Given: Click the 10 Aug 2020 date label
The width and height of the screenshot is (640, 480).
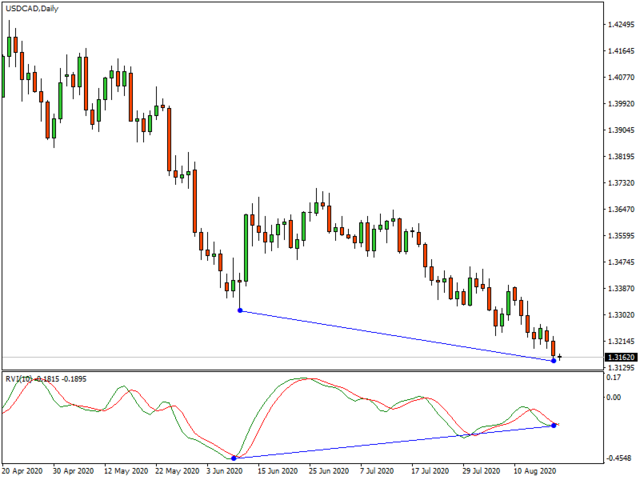Looking at the screenshot, I should (x=535, y=471).
